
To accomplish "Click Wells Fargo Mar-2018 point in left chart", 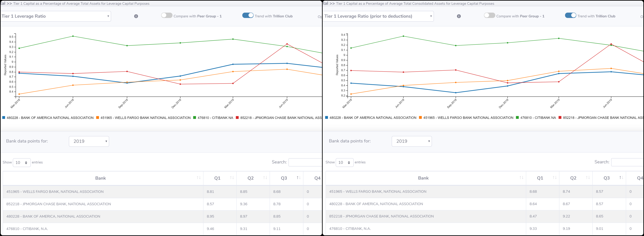I will click(19, 94).
